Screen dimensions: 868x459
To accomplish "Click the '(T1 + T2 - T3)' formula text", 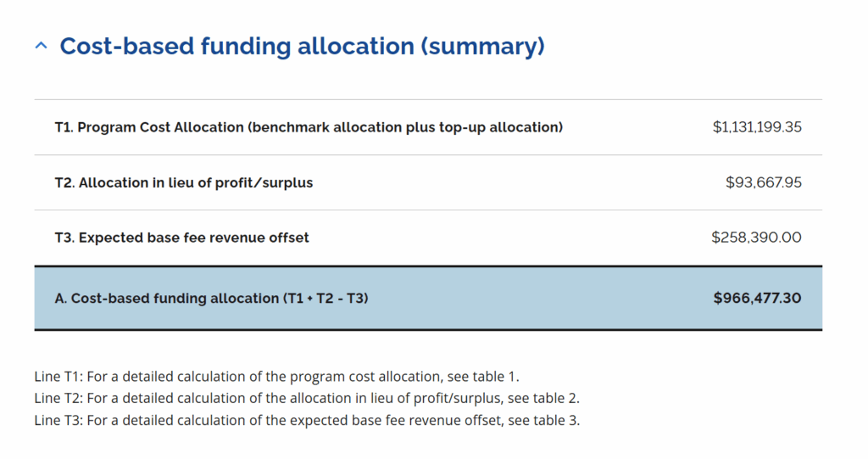I will (x=325, y=299).
